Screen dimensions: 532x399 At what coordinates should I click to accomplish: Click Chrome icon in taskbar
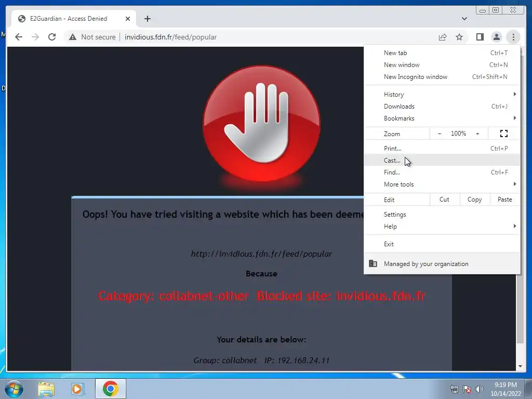(x=110, y=389)
